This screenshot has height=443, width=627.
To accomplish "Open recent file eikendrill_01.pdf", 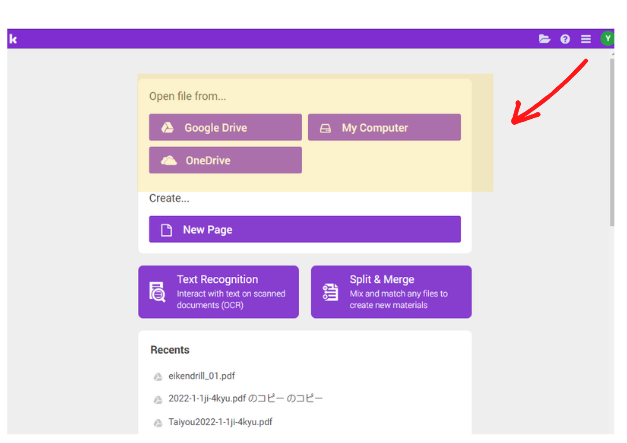I will (202, 376).
